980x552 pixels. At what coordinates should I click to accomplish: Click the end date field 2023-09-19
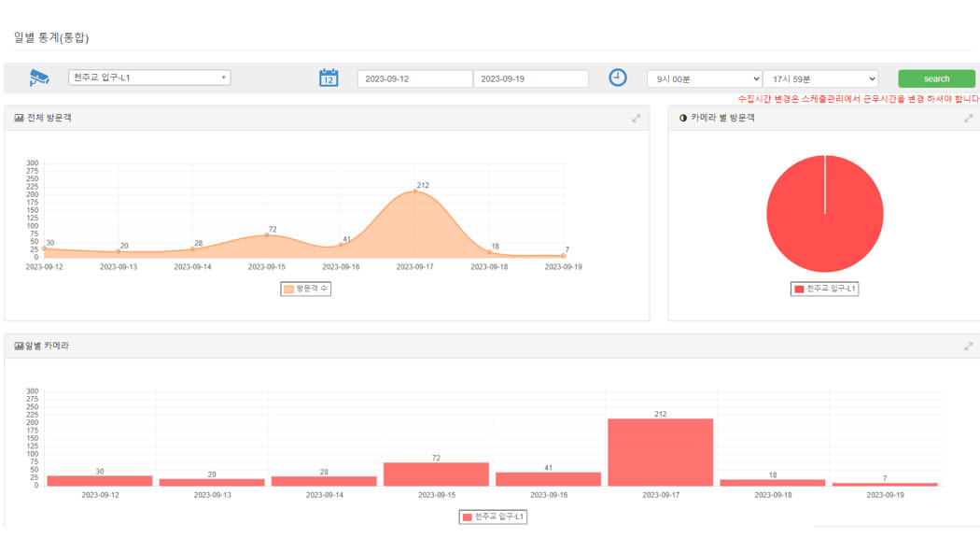530,79
